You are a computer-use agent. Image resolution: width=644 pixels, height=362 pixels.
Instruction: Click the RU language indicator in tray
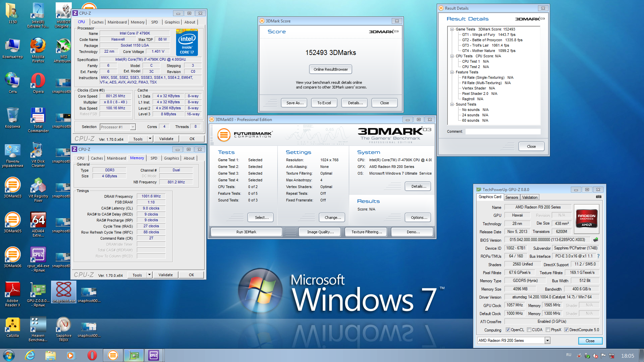pos(569,355)
